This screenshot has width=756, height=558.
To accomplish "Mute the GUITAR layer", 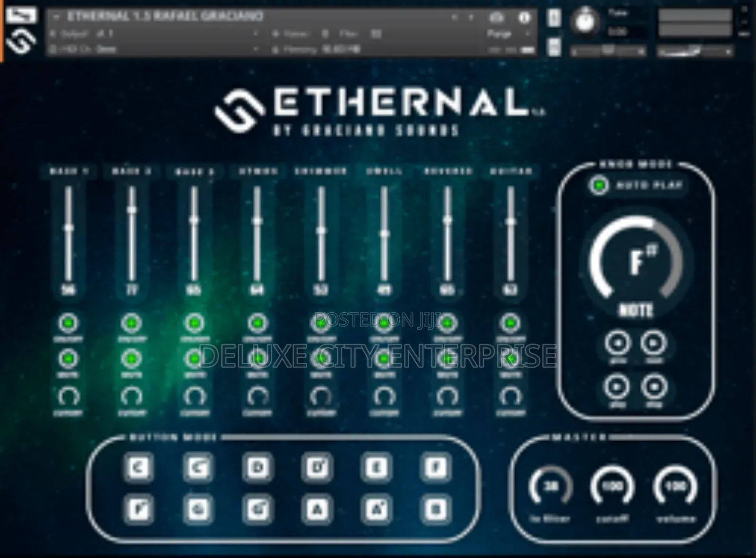I will (510, 359).
